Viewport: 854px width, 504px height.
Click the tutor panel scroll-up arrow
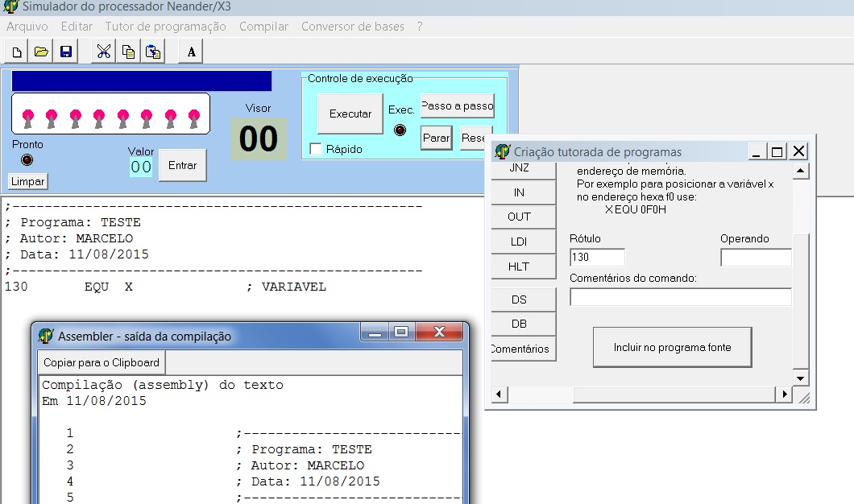[x=800, y=171]
